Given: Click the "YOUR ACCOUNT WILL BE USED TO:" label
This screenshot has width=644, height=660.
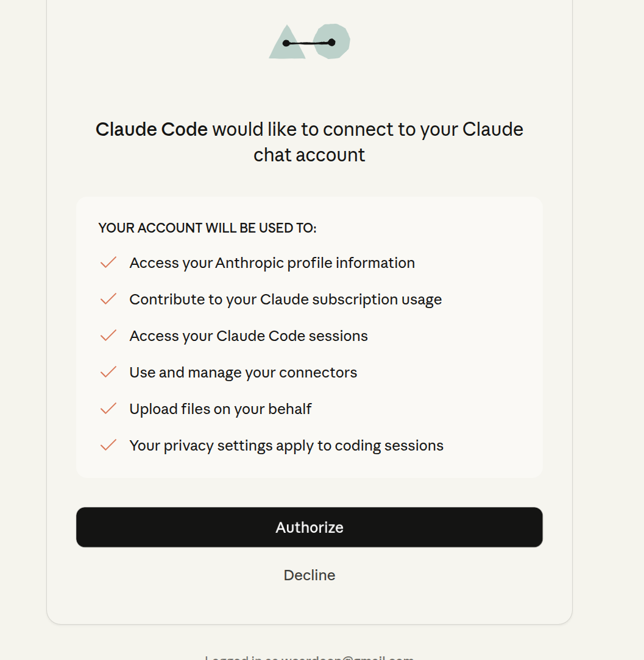Looking at the screenshot, I should coord(207,228).
